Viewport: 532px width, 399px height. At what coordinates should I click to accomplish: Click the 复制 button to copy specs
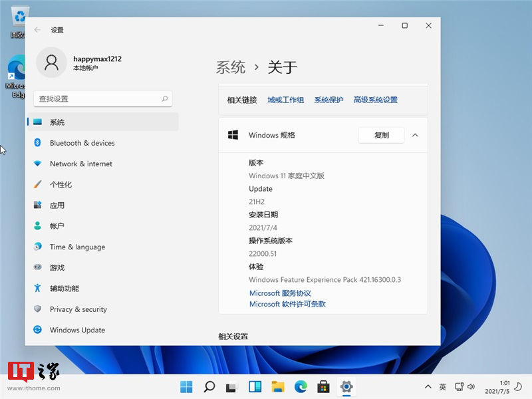click(x=381, y=134)
